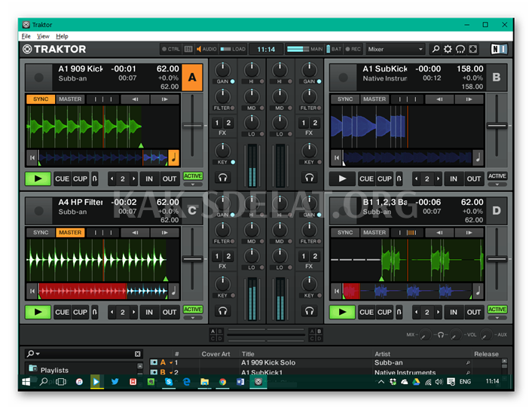Open the View menu

(x=43, y=36)
